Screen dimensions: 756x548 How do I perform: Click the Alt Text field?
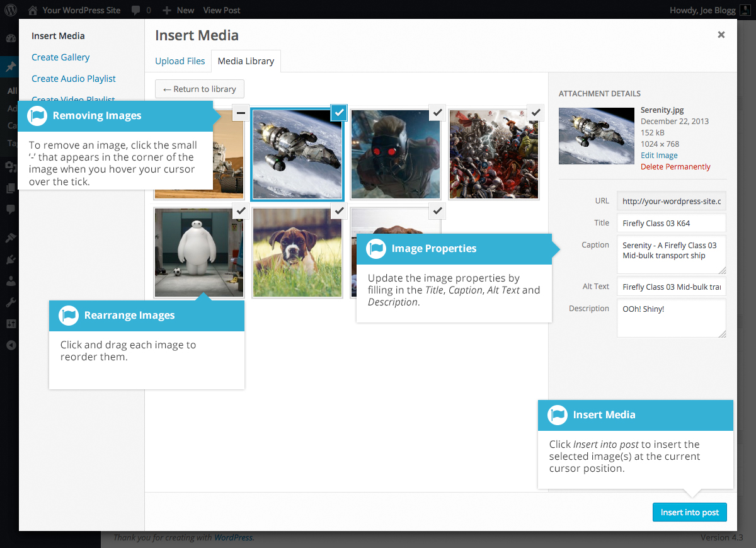click(672, 287)
